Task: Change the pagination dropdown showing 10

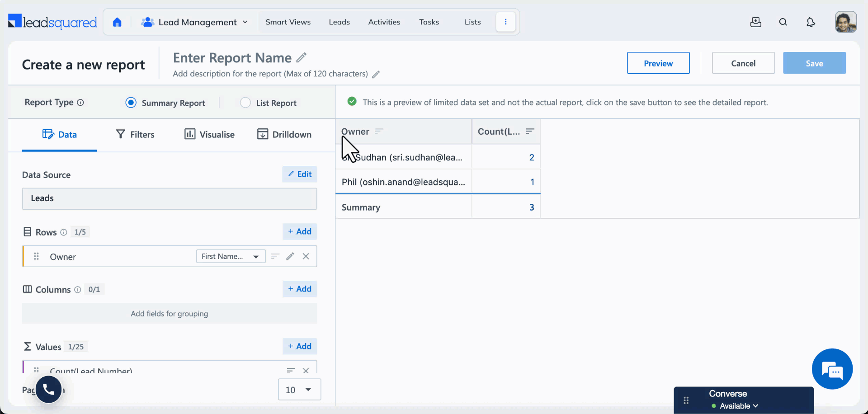Action: [299, 389]
